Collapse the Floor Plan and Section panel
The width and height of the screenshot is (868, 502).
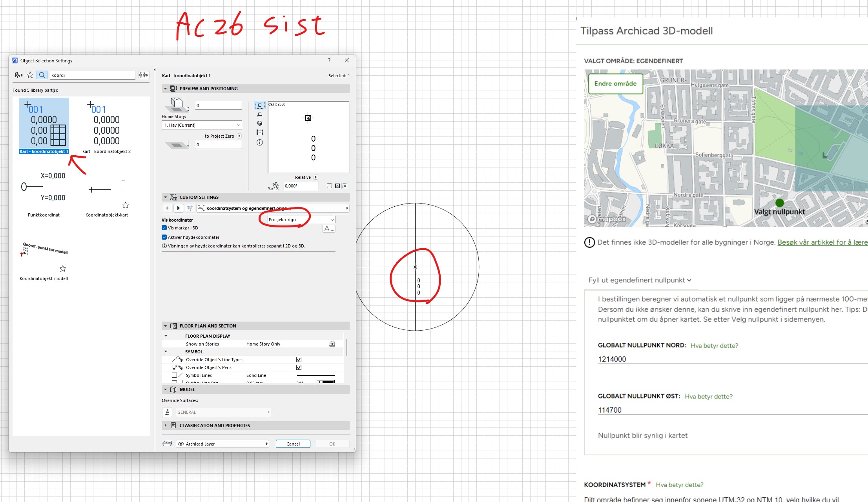[x=165, y=326]
